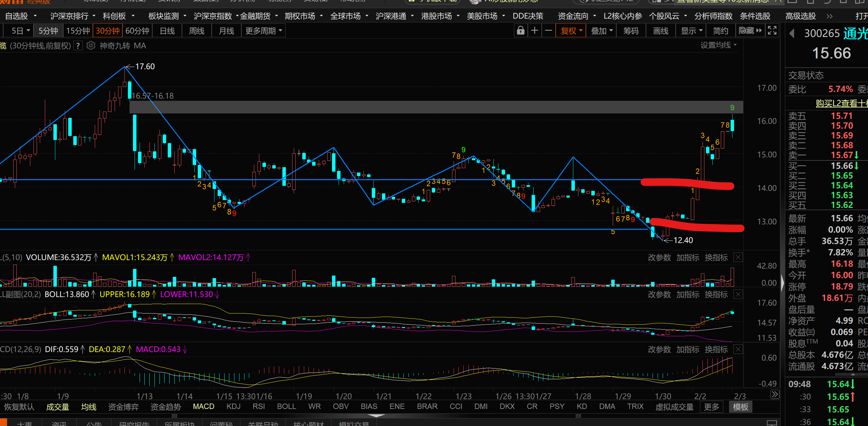Click the question mark help box
868x426 pixels.
pos(78,46)
